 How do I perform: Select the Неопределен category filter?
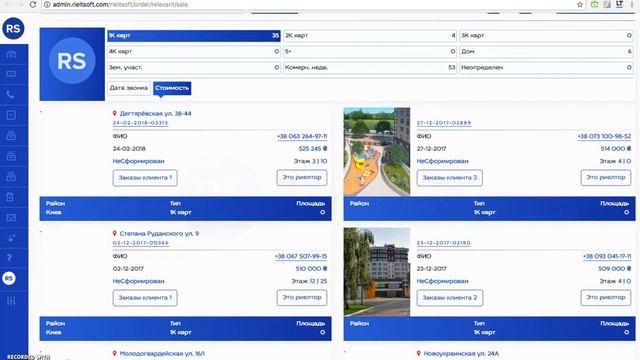(546, 67)
